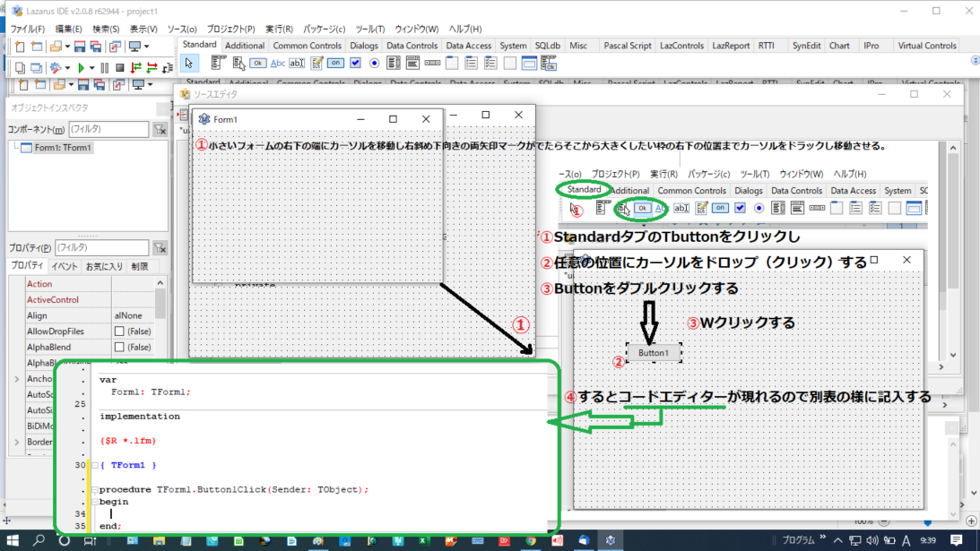
Task: Pick the TActionList component in the main palette
Action: [549, 63]
